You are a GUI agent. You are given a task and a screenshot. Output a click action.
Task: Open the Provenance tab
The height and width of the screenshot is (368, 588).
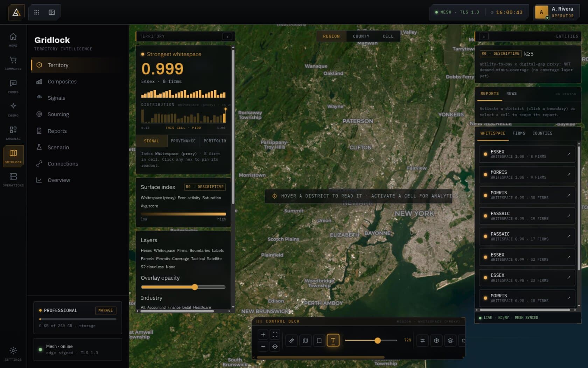pyautogui.click(x=183, y=141)
